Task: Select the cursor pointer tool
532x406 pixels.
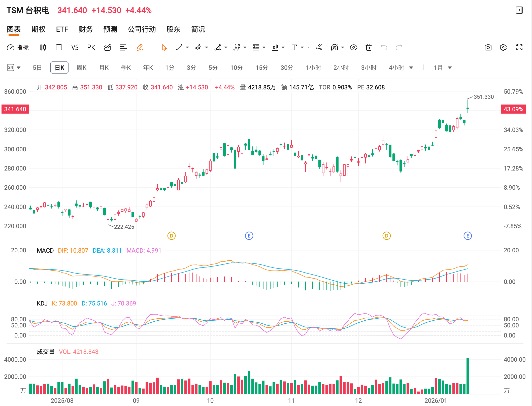Action: pyautogui.click(x=164, y=47)
